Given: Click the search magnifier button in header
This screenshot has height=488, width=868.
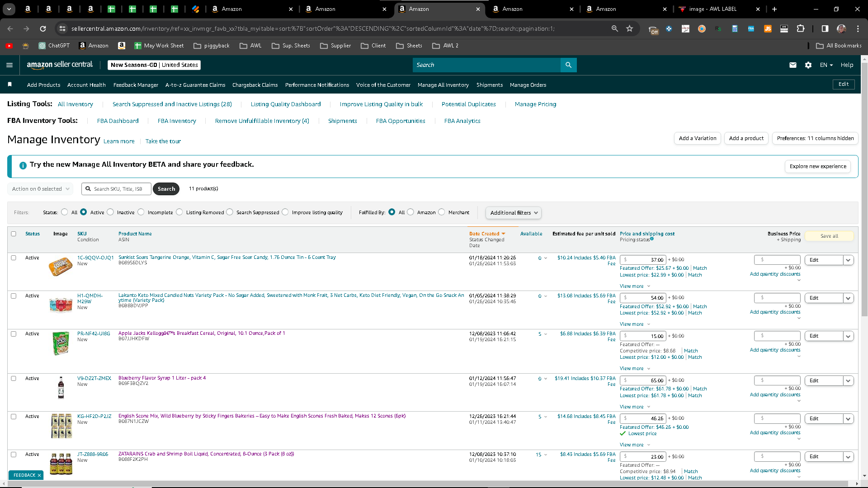Looking at the screenshot, I should click(x=568, y=65).
